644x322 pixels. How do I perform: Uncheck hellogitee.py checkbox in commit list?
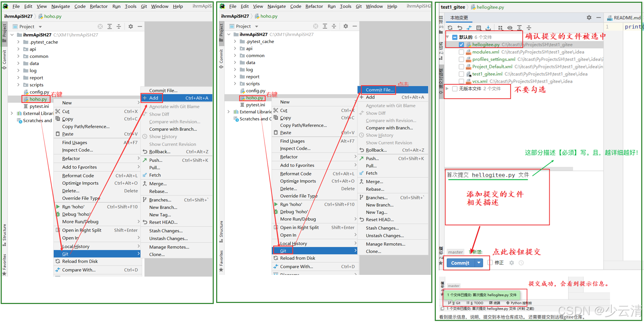[461, 45]
